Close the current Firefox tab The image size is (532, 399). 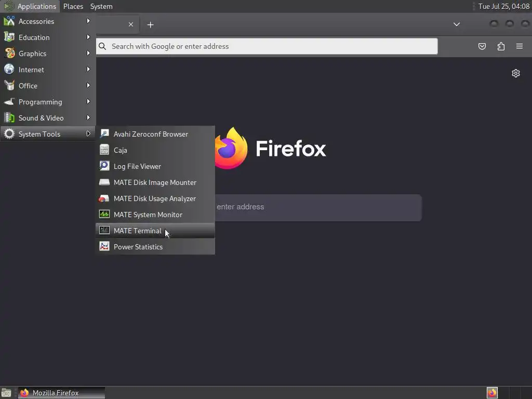(x=130, y=24)
